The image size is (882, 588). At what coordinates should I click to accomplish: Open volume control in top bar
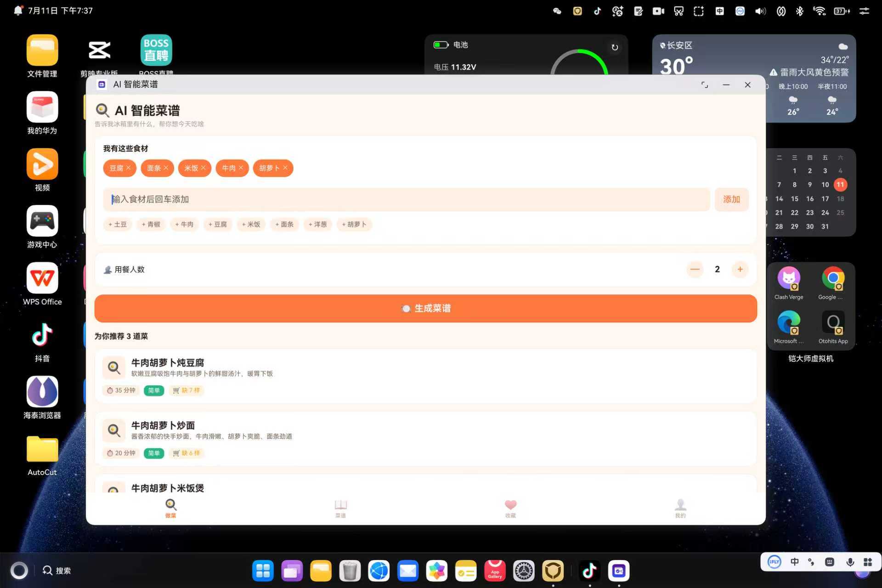(x=760, y=11)
